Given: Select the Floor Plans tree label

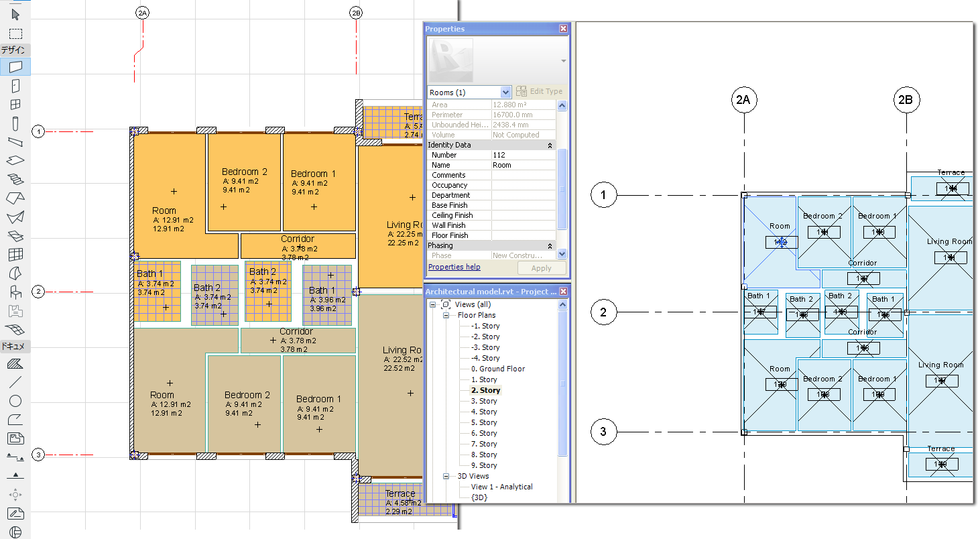Looking at the screenshot, I should click(477, 315).
